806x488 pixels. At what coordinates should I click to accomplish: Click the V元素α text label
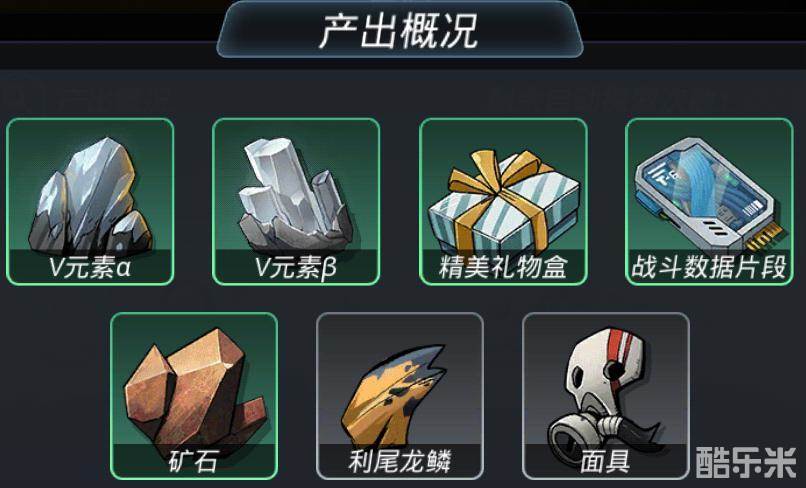(x=90, y=268)
